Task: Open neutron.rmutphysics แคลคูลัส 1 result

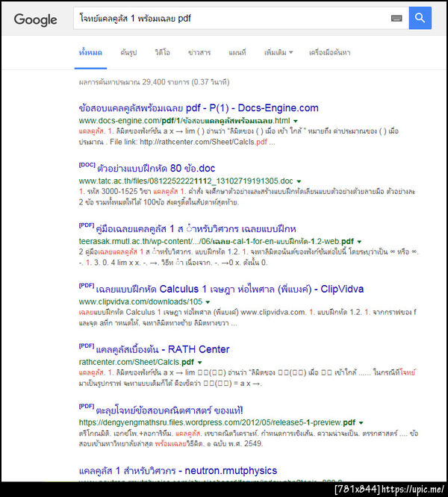Action: click(178, 471)
